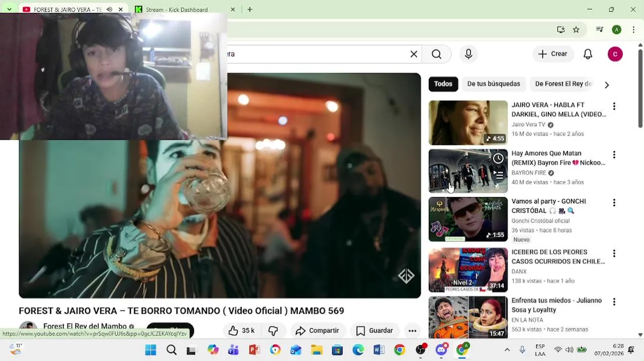644x361 pixels.
Task: Click the page scrollbar thumb
Action: point(640,88)
